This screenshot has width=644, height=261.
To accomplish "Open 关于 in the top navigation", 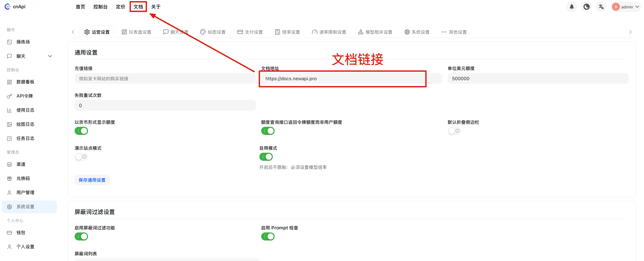I will pyautogui.click(x=156, y=7).
